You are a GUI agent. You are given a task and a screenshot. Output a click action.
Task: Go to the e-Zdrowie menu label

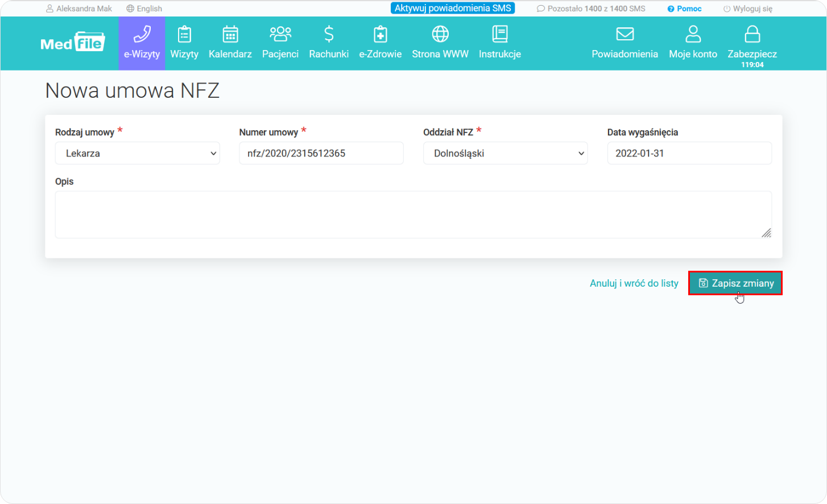pyautogui.click(x=381, y=54)
